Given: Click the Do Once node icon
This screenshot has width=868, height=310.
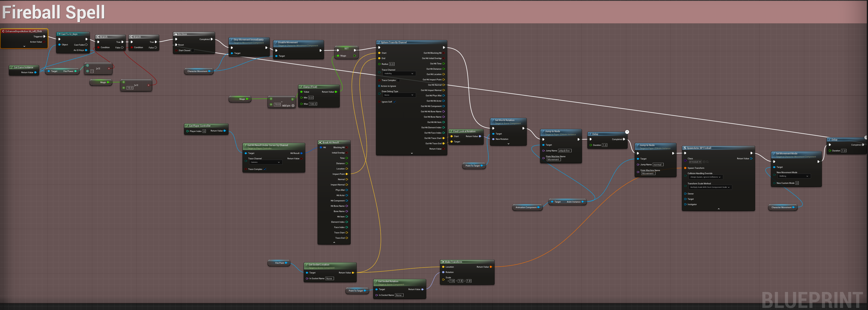Looking at the screenshot, I should (x=175, y=34).
